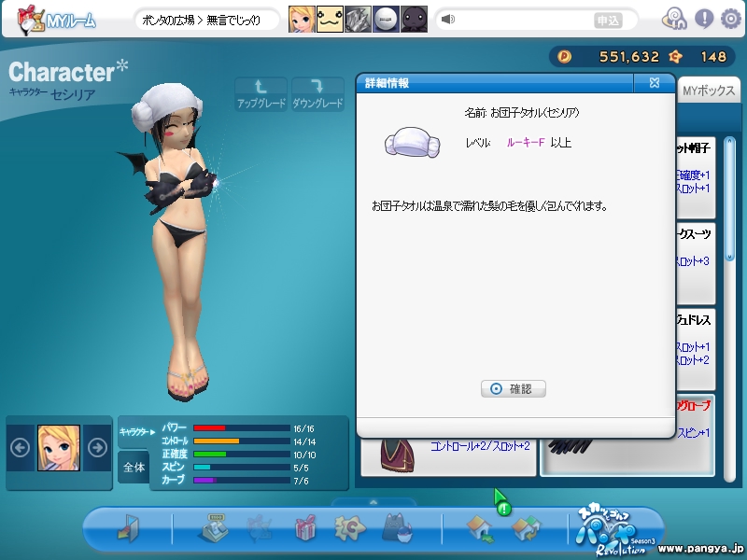Select the white golf ball icon

(386, 20)
